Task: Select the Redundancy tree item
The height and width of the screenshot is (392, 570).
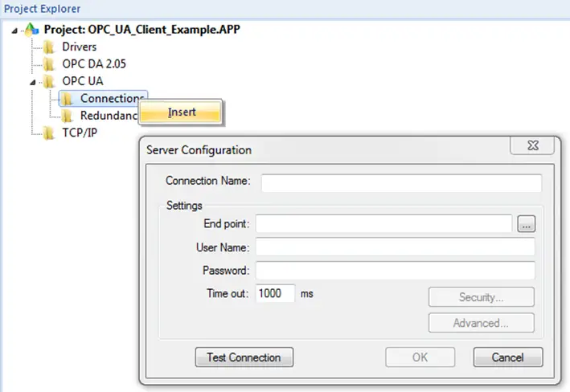Action: click(x=109, y=116)
